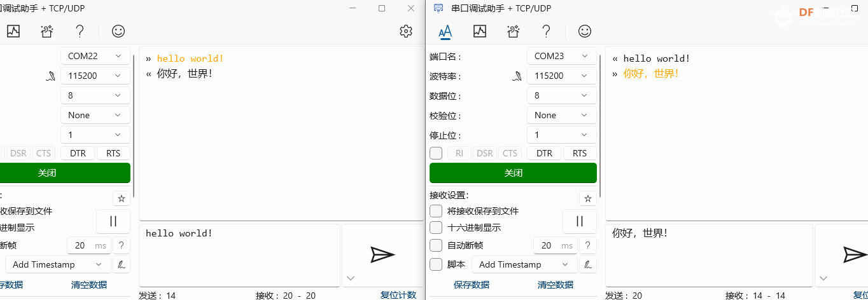Click plugin robot icon in left window
This screenshot has width=868, height=300.
[46, 31]
